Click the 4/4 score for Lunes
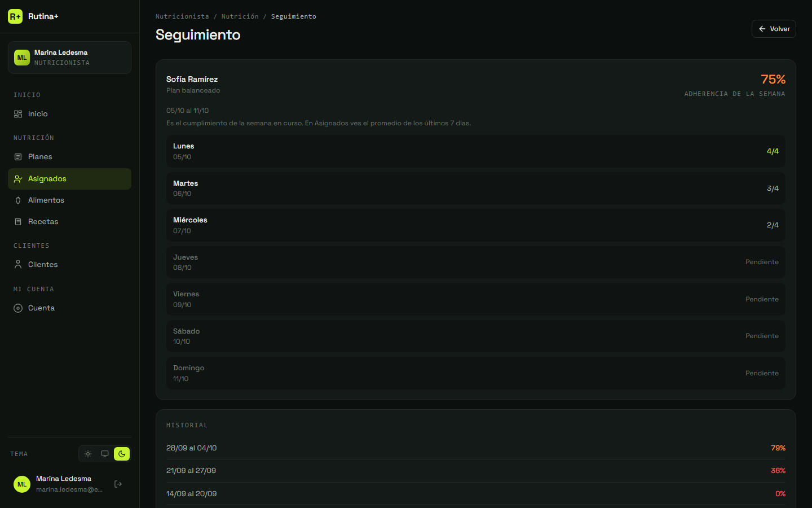 773,151
